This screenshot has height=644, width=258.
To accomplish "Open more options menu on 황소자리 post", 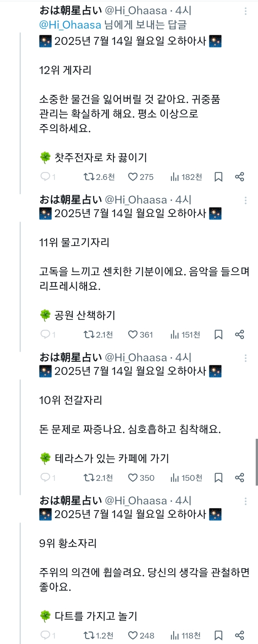I will (246, 501).
